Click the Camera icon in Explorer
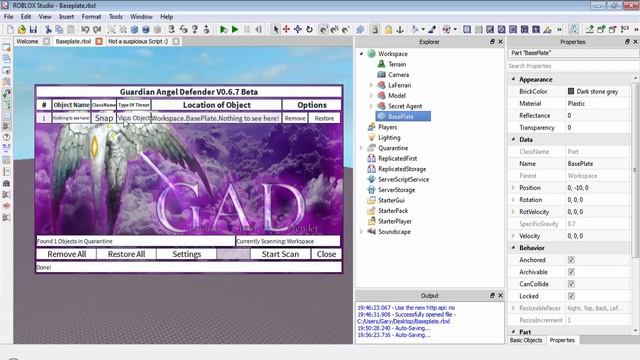The width and height of the screenshot is (640, 360). [x=381, y=75]
